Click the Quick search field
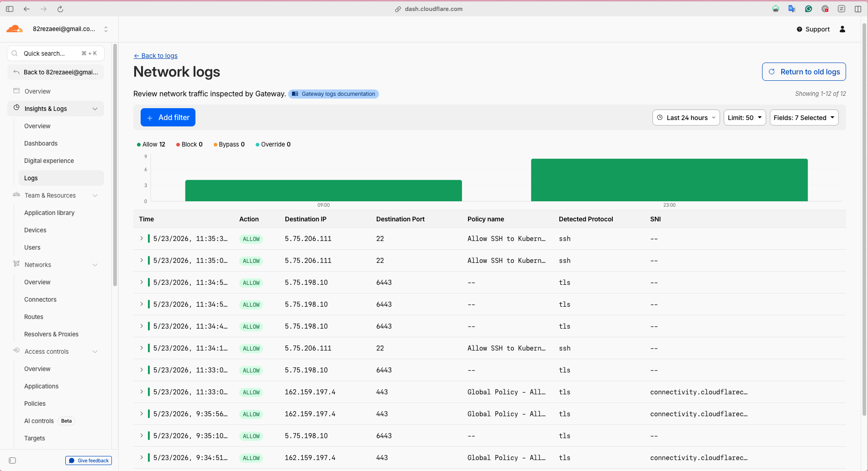The height and width of the screenshot is (471, 868). [x=56, y=53]
